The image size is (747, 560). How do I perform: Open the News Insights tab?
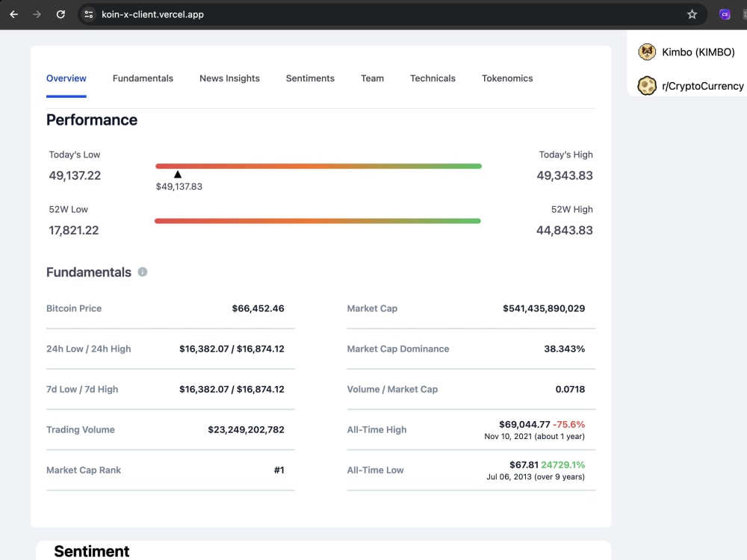pos(229,78)
